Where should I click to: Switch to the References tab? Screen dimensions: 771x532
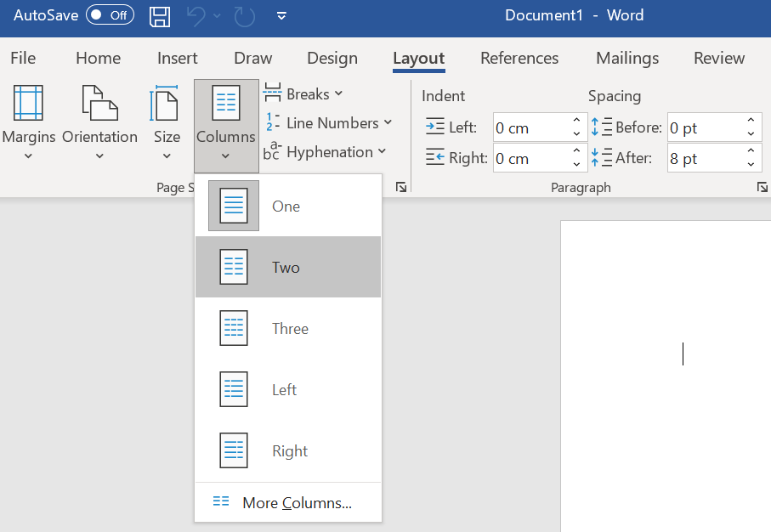coord(519,59)
